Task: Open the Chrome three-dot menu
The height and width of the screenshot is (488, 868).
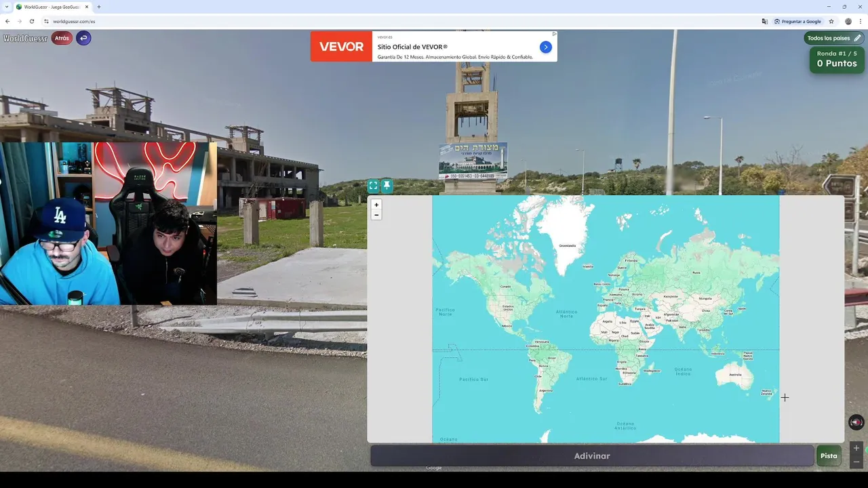Action: tap(861, 21)
